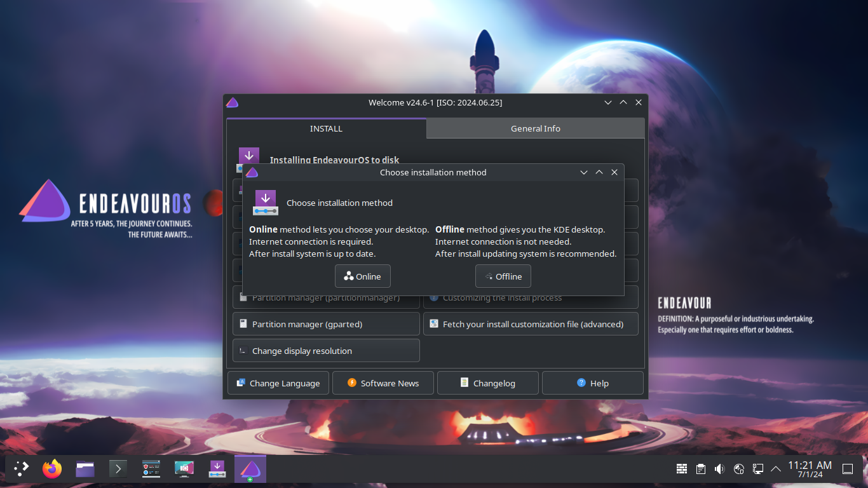Click 'After install system is up to date.'
Viewport: 868px width, 488px height.
312,254
